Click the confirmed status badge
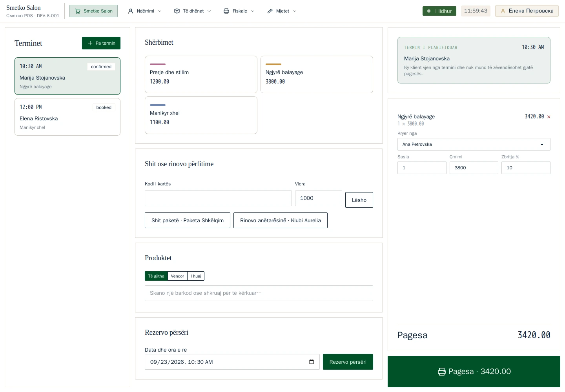 tap(101, 67)
